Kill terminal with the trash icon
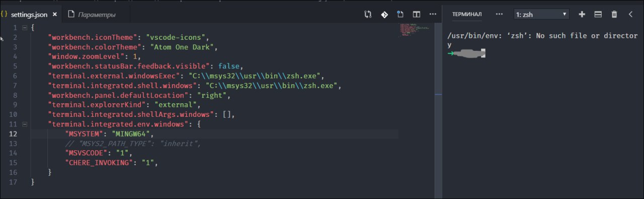Screen dimensions: 644x199 pyautogui.click(x=614, y=15)
